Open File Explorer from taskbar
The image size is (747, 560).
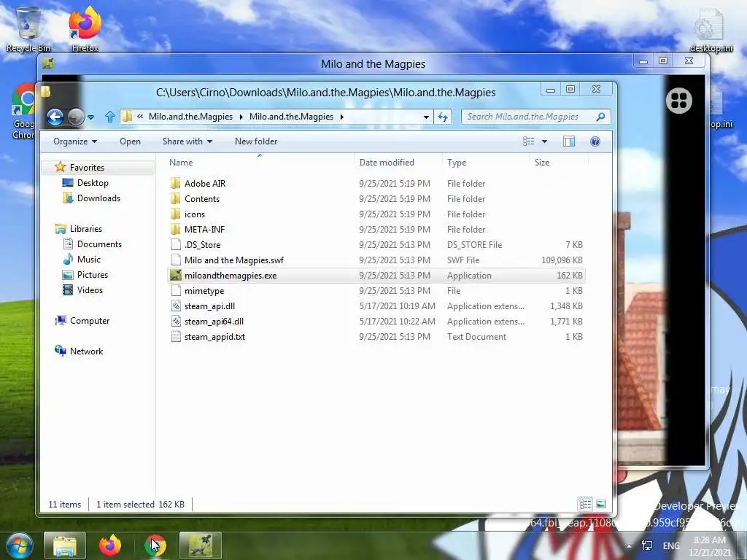point(65,545)
